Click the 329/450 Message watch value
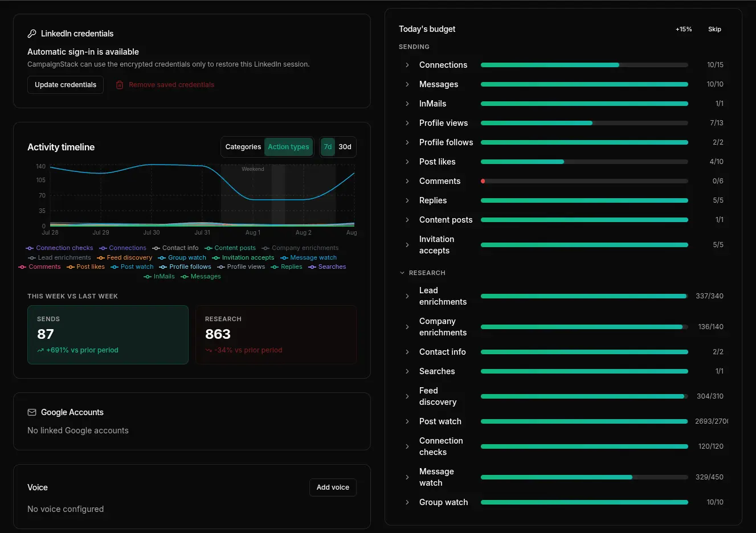Image resolution: width=756 pixels, height=533 pixels. click(x=709, y=477)
